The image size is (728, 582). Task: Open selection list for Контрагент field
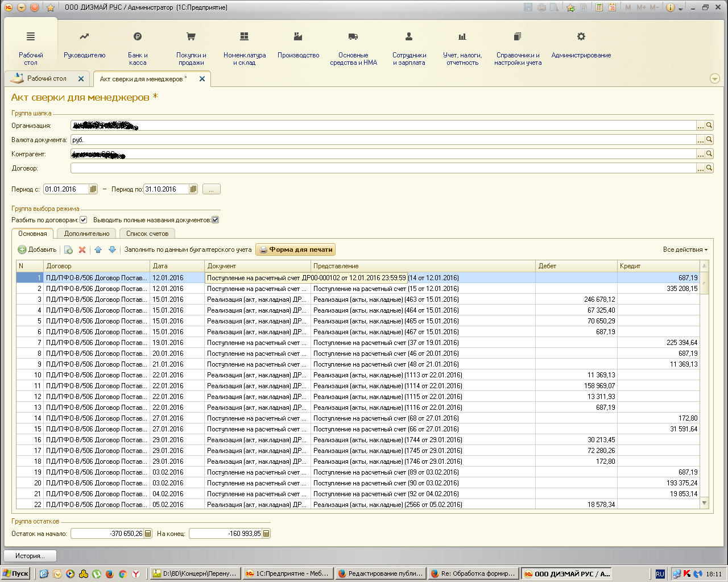(701, 154)
